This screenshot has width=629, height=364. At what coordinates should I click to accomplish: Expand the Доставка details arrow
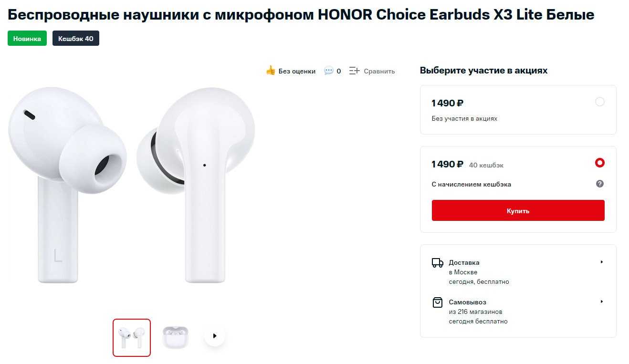(x=602, y=262)
